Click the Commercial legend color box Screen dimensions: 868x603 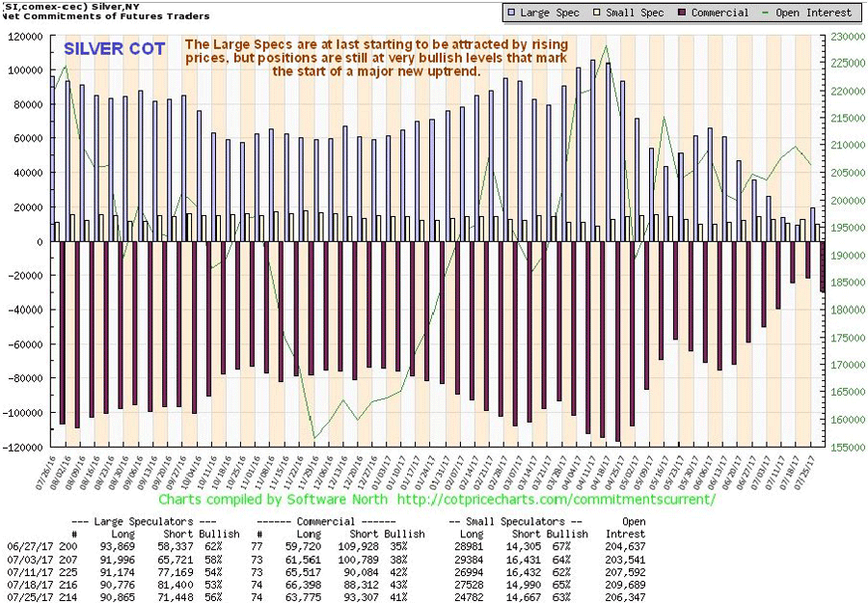683,13
